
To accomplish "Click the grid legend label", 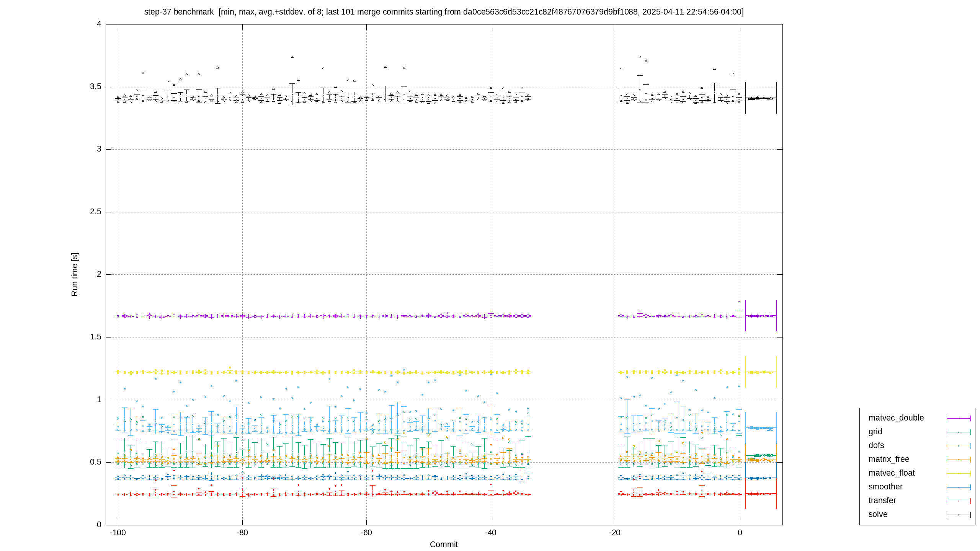I will (875, 432).
